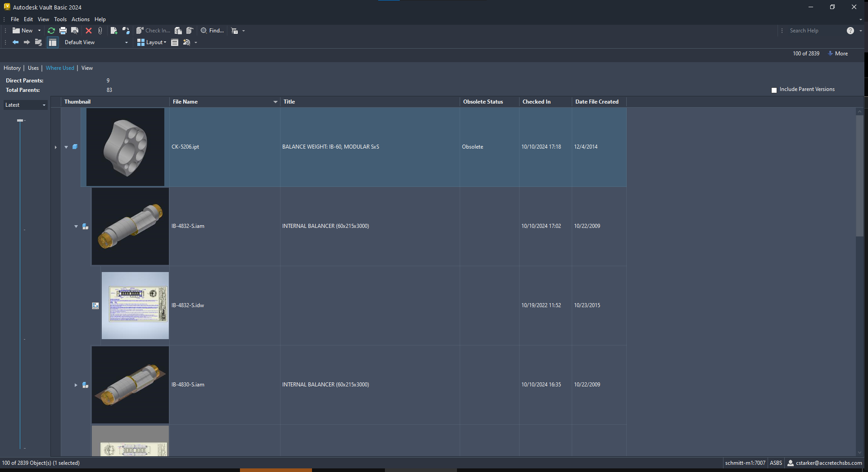Switch to the History tab
This screenshot has width=868, height=472.
(x=12, y=68)
